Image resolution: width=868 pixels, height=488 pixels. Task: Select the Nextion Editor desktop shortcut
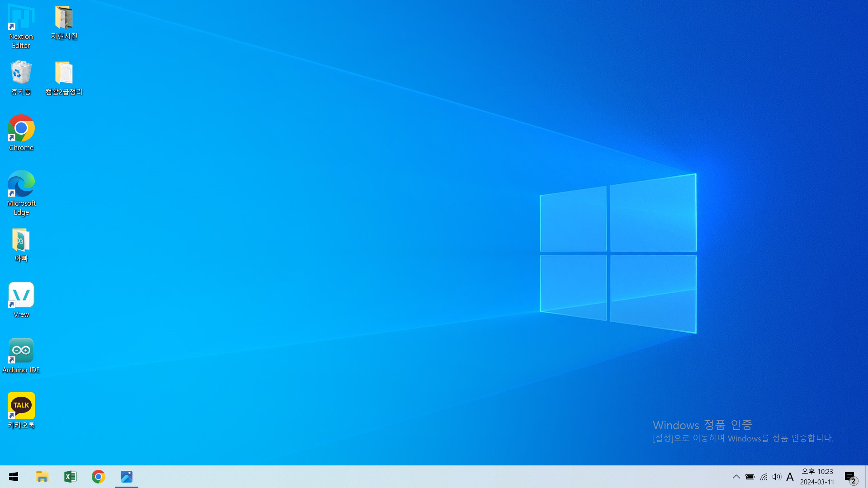[21, 26]
